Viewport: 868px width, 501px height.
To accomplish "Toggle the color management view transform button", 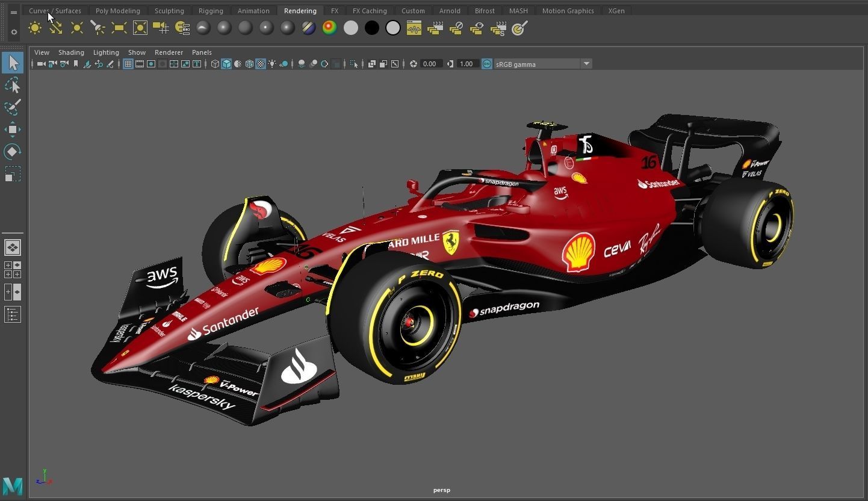I will [487, 64].
